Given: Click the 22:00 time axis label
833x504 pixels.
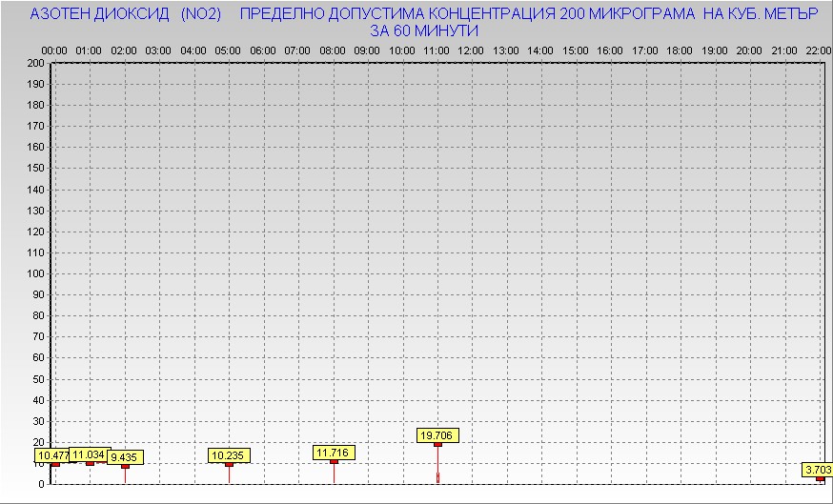Looking at the screenshot, I should click(819, 50).
